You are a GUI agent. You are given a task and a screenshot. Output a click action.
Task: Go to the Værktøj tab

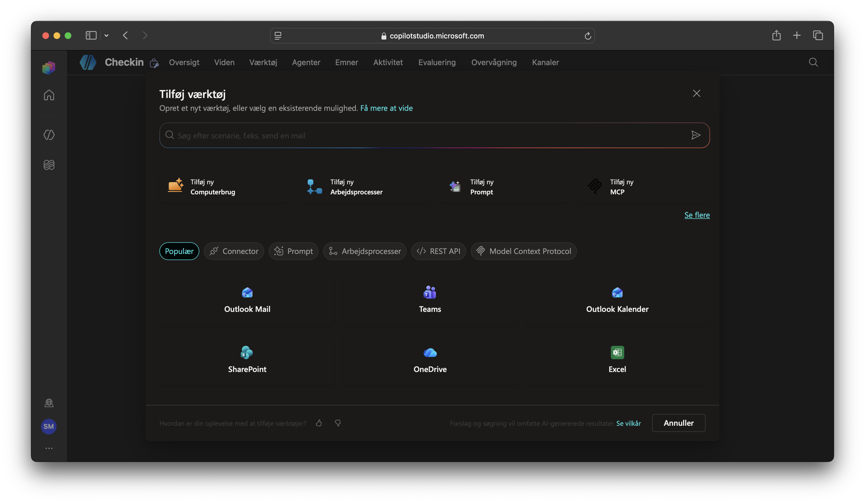263,62
